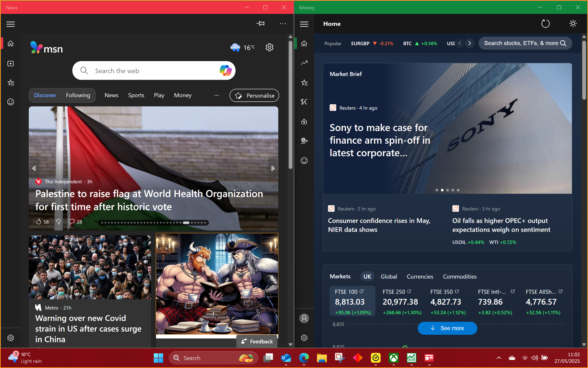Open Money app settings gear
Image resolution: width=588 pixels, height=368 pixels.
click(x=304, y=338)
